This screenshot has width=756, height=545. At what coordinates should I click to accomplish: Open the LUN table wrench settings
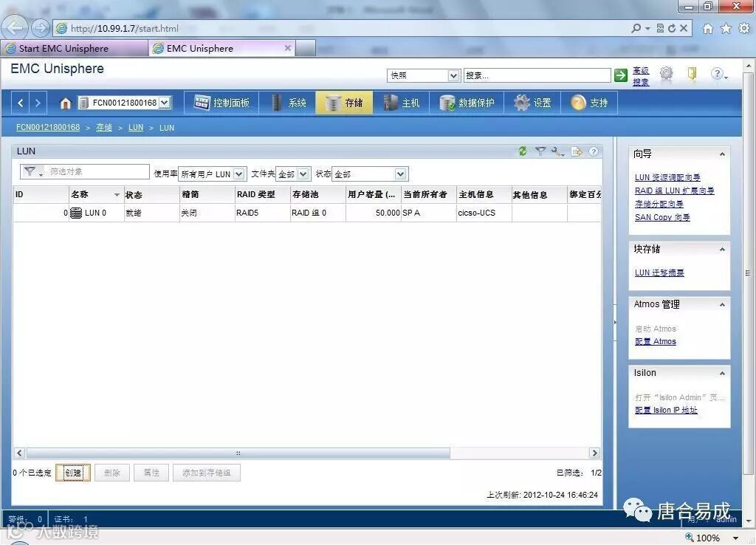click(x=558, y=151)
